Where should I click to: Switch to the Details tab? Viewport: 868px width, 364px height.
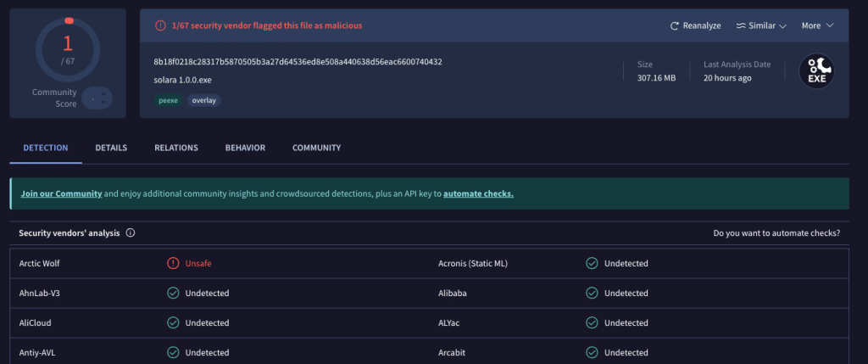[111, 148]
